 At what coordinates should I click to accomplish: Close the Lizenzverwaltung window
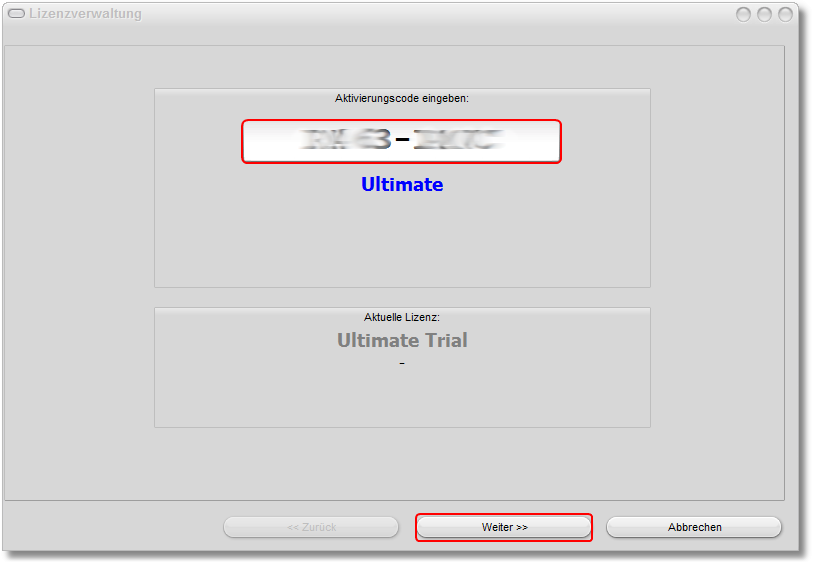click(x=785, y=15)
